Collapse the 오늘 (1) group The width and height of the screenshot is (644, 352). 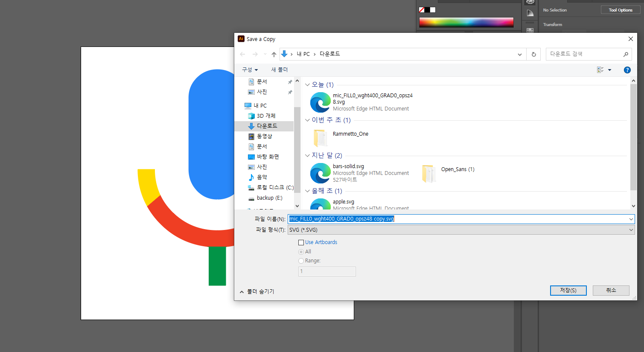pos(307,84)
